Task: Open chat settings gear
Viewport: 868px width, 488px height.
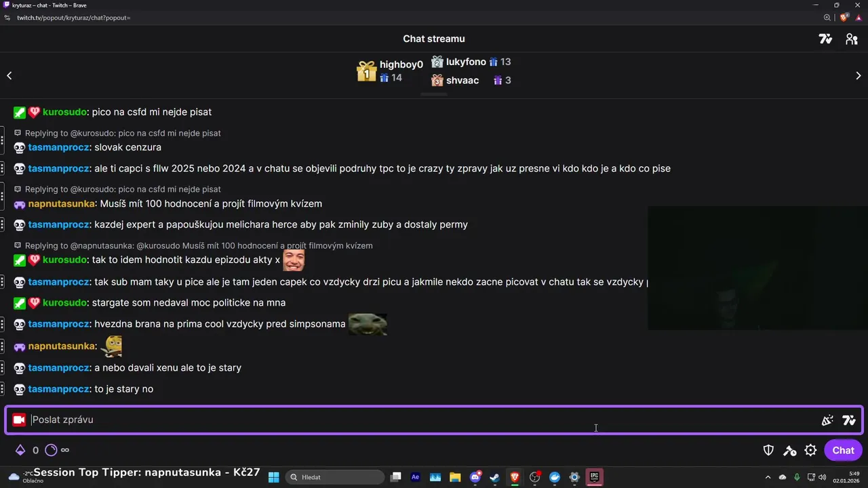Action: (x=810, y=450)
